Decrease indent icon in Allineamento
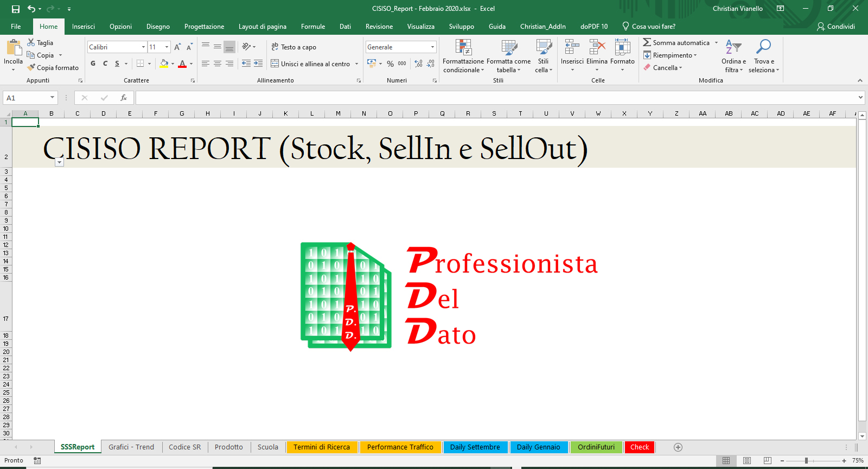 246,64
